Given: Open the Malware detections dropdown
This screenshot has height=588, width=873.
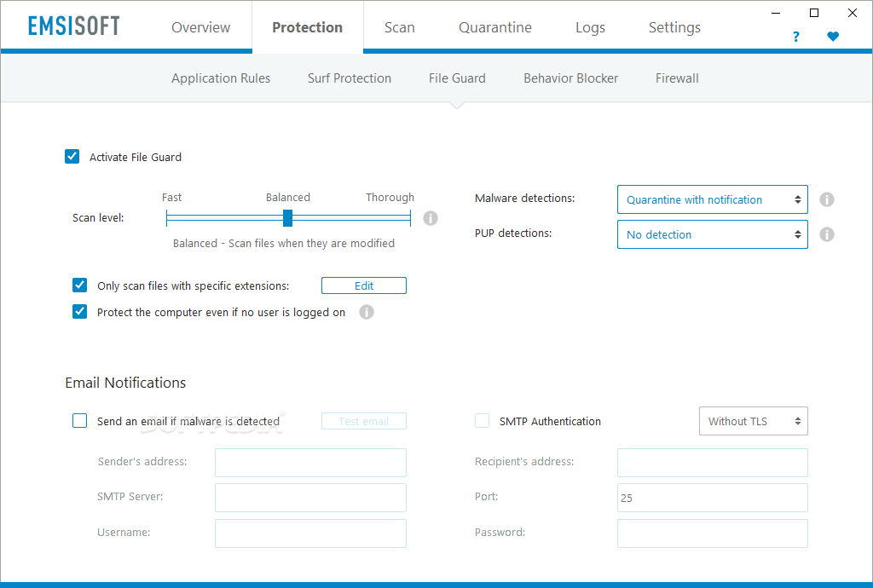Looking at the screenshot, I should 712,199.
